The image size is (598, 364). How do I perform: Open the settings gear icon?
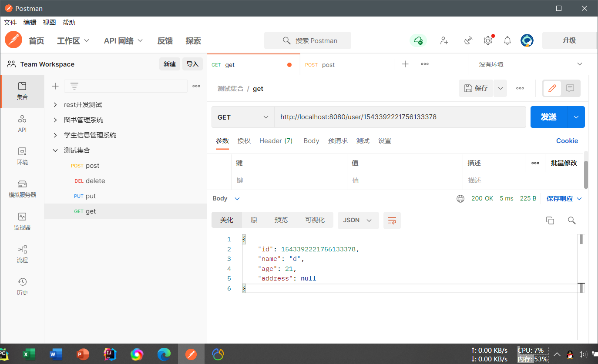point(488,40)
